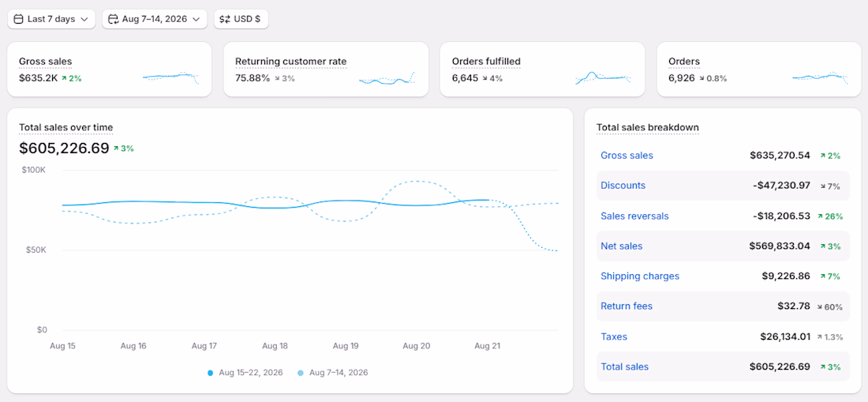This screenshot has width=868, height=402.
Task: Click the Shipping charges breakdown link
Action: pos(640,276)
